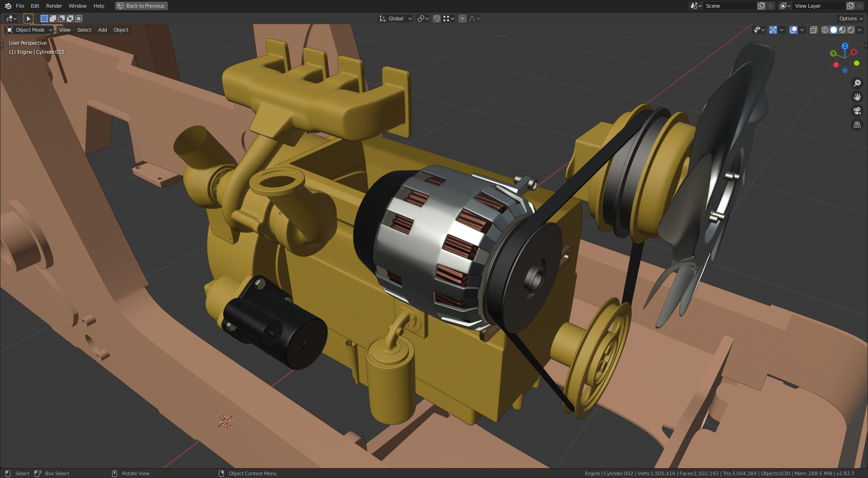This screenshot has width=868, height=478.
Task: Switch to Rendered viewport shading
Action: pos(851,30)
